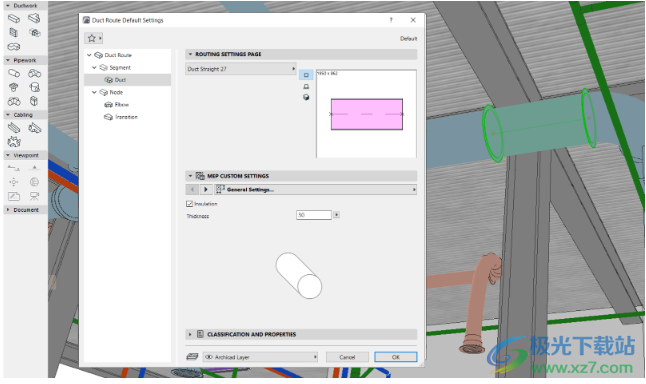Select the duct bend tool in Ductwork

pos(34,18)
